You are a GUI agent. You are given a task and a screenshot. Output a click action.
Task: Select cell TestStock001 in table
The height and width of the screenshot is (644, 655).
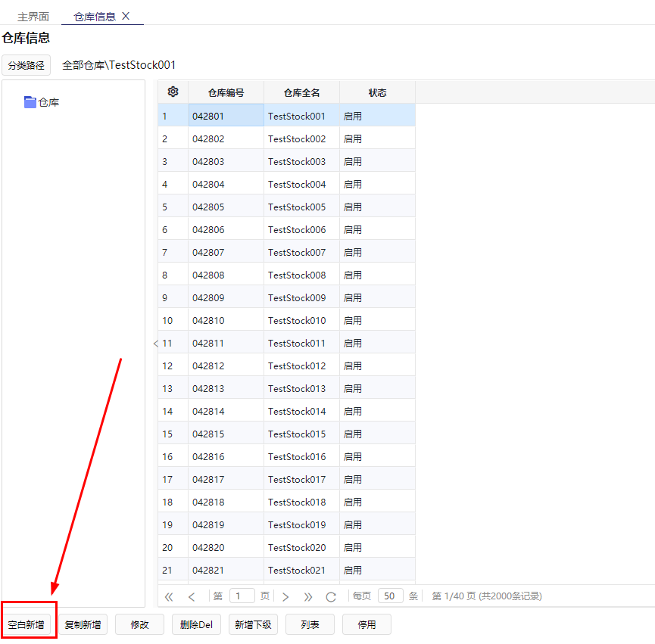pyautogui.click(x=301, y=116)
